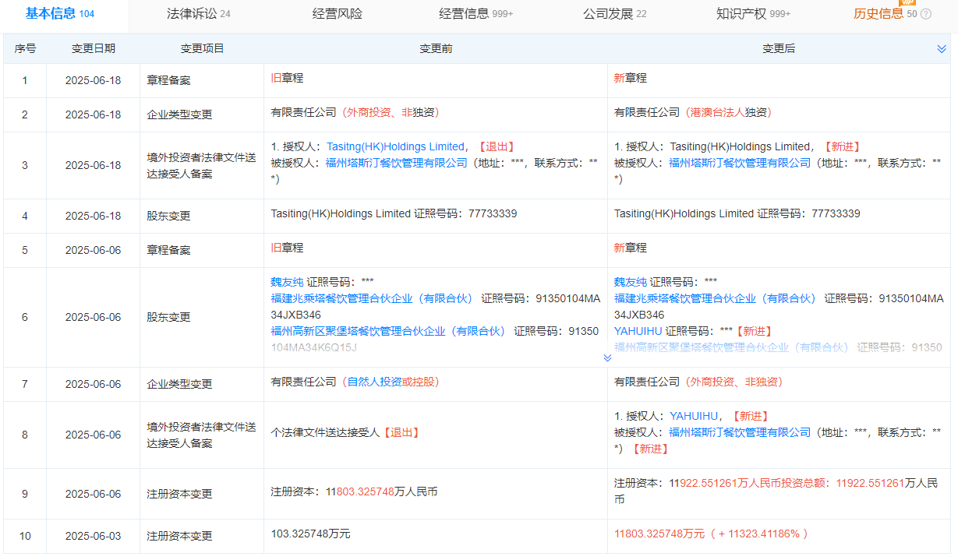Click 境外投资者法律文件送达接受人备案 in row 8

[x=202, y=435]
